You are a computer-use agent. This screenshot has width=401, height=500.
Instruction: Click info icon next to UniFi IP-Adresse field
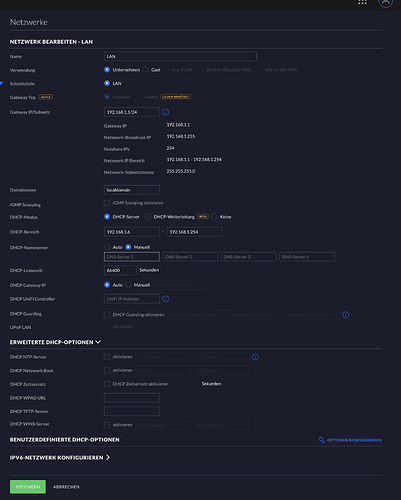[x=166, y=299]
